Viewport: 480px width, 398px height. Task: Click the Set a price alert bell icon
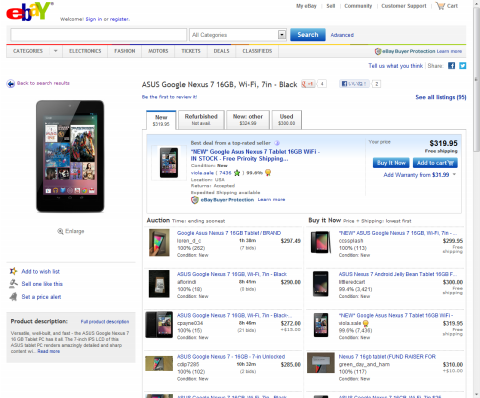click(x=13, y=296)
